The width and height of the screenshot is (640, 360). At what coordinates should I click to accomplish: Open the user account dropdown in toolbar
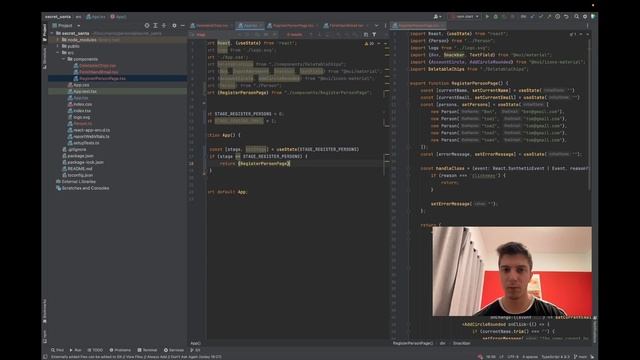click(x=437, y=17)
